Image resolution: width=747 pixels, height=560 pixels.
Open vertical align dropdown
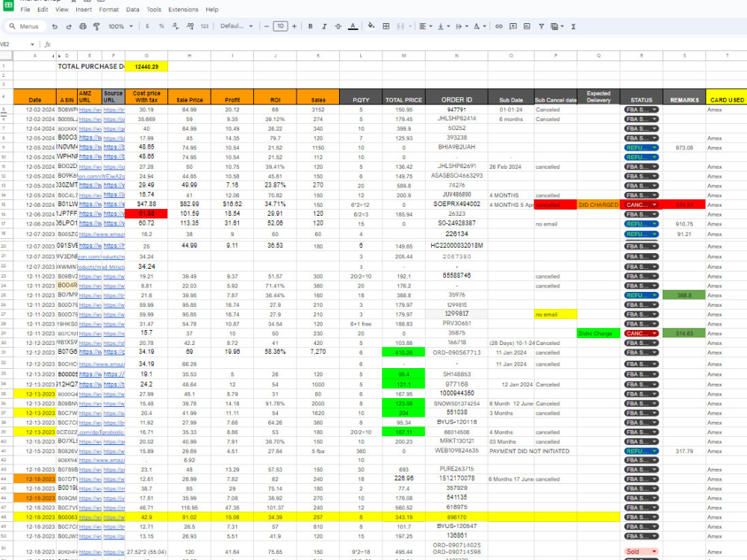coord(444,27)
